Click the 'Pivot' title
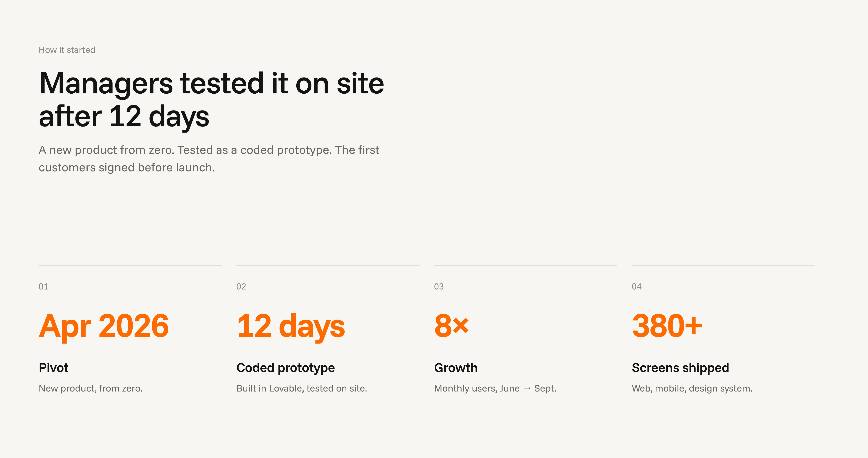Image resolution: width=868 pixels, height=458 pixels. click(54, 368)
